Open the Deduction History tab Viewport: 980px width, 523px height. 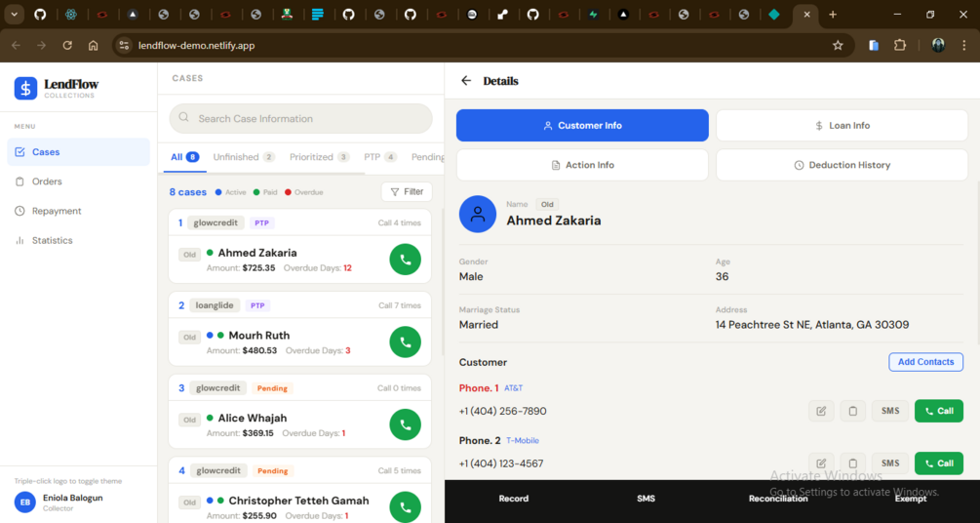(842, 165)
